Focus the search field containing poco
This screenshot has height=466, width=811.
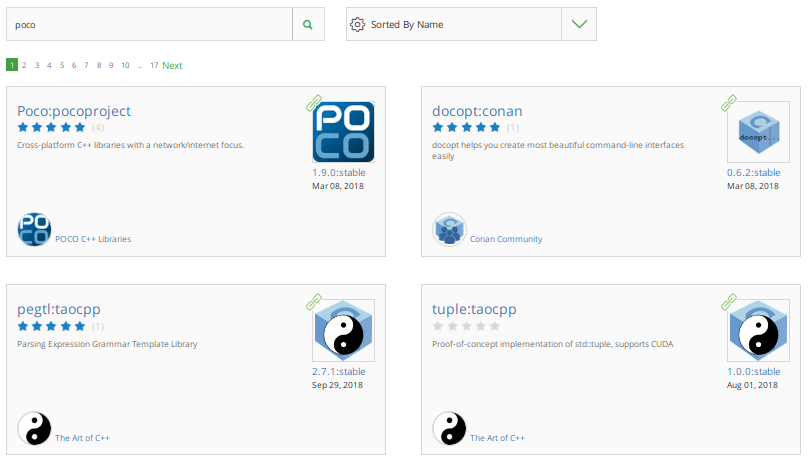[149, 24]
